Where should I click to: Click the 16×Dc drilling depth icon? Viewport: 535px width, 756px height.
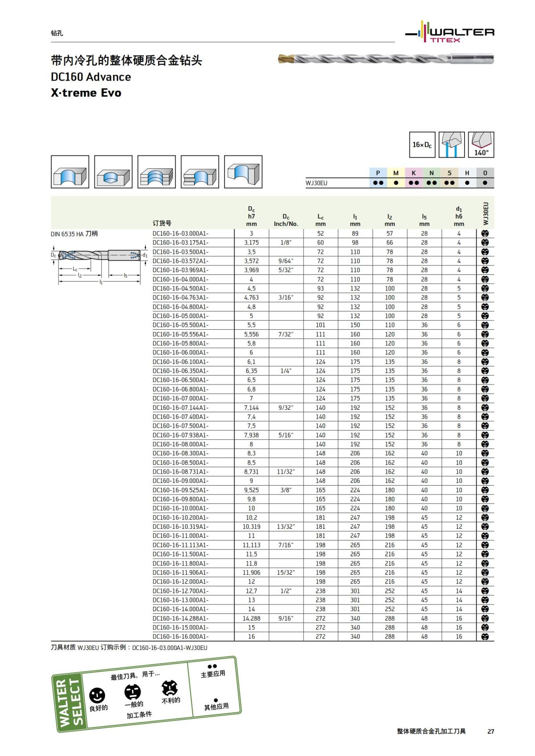coord(422,145)
